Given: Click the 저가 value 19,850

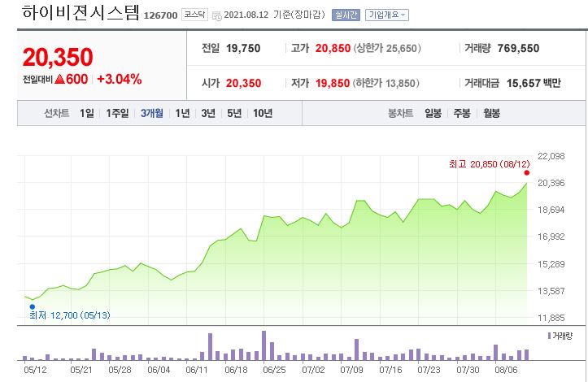Looking at the screenshot, I should (333, 83).
